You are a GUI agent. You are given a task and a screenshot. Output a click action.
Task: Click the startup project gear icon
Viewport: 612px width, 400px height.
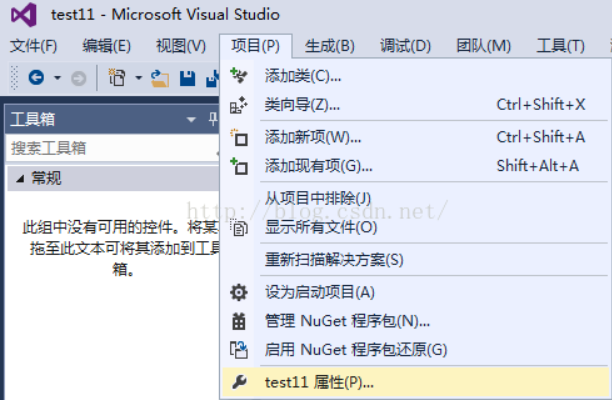(238, 292)
